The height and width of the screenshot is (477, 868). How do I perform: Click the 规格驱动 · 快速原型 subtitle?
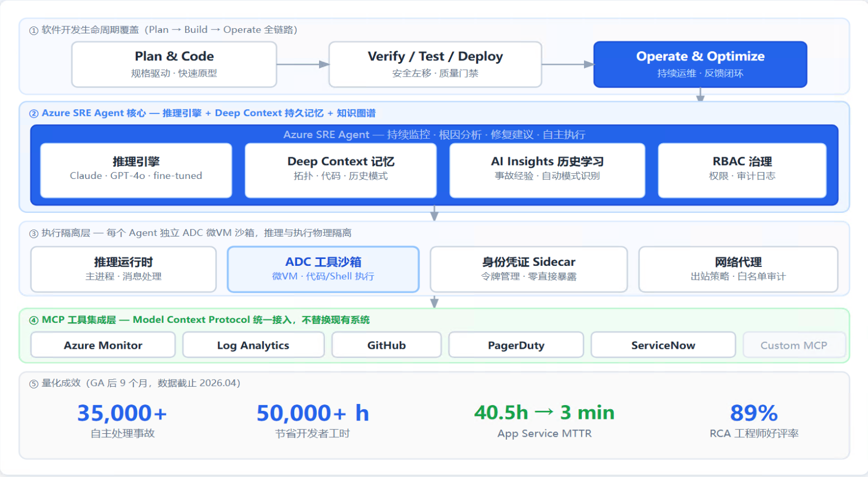pos(174,73)
